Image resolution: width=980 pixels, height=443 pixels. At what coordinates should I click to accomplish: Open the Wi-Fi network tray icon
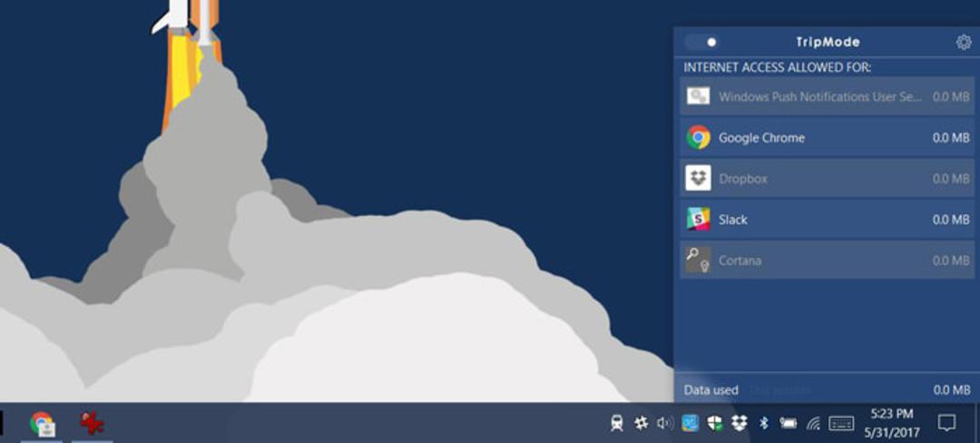(x=813, y=424)
